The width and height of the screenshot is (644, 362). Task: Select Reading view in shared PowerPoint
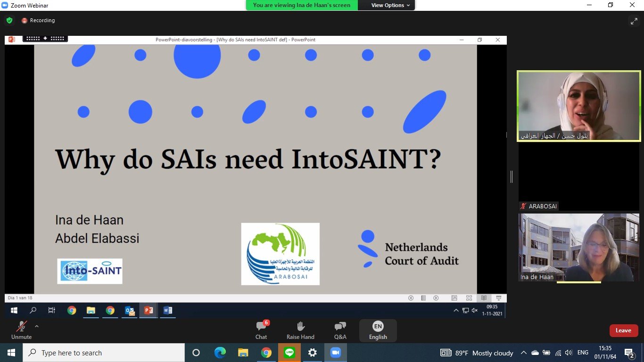pos(484,298)
